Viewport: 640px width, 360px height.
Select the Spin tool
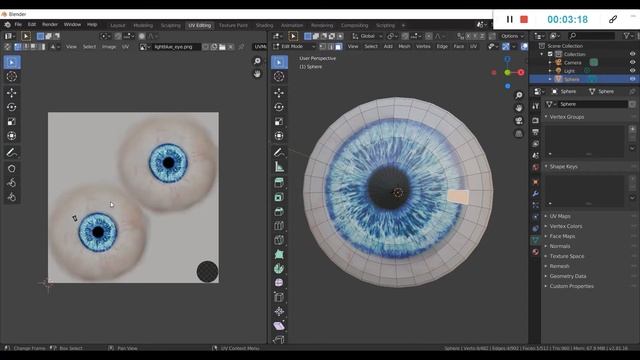click(x=279, y=269)
